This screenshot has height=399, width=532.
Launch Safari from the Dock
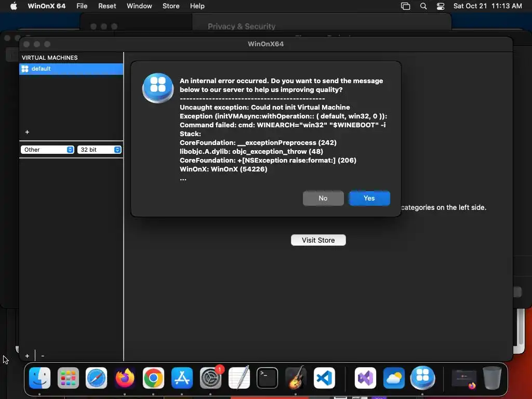click(96, 378)
